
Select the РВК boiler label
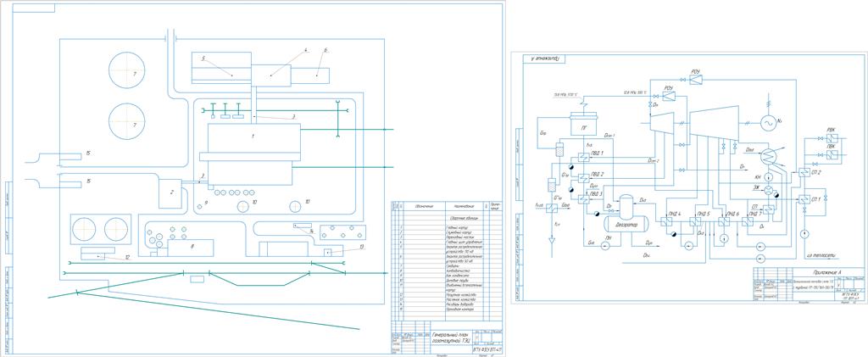point(831,130)
